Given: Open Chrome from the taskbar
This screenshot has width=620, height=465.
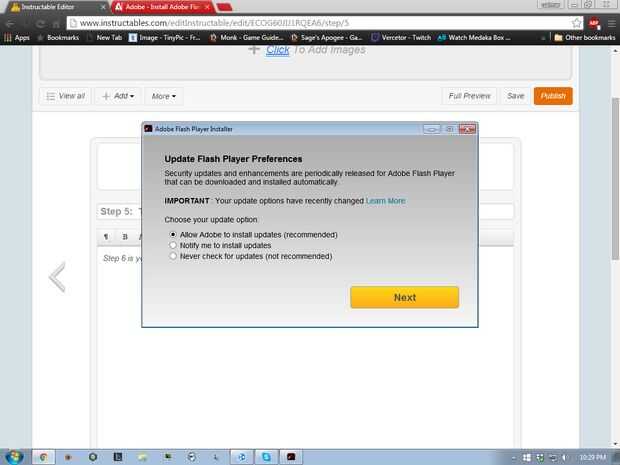Looking at the screenshot, I should click(43, 457).
